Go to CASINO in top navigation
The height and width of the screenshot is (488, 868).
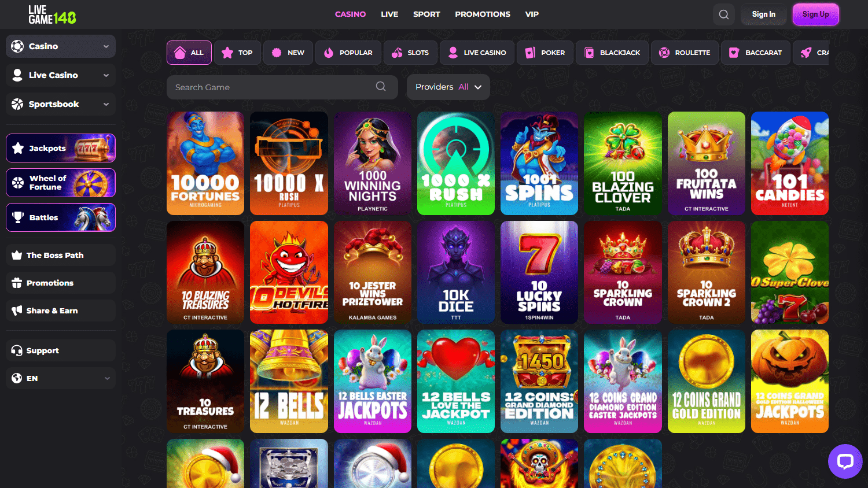(350, 14)
